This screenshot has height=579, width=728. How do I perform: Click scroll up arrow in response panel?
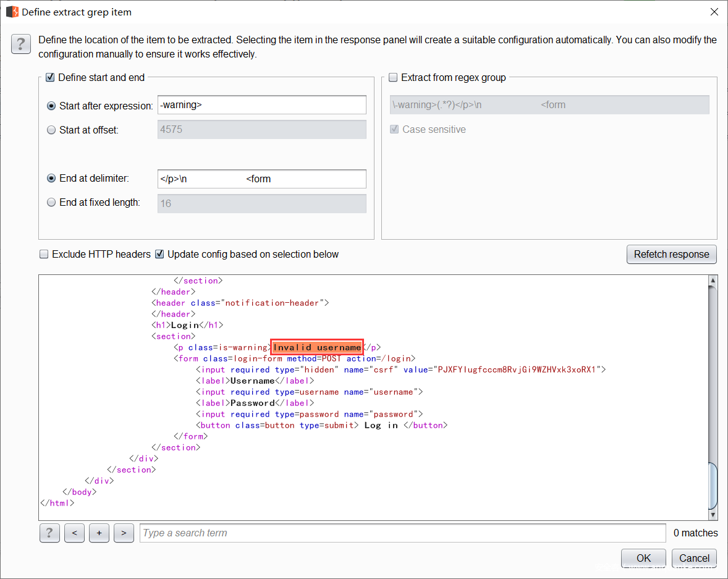click(x=713, y=281)
